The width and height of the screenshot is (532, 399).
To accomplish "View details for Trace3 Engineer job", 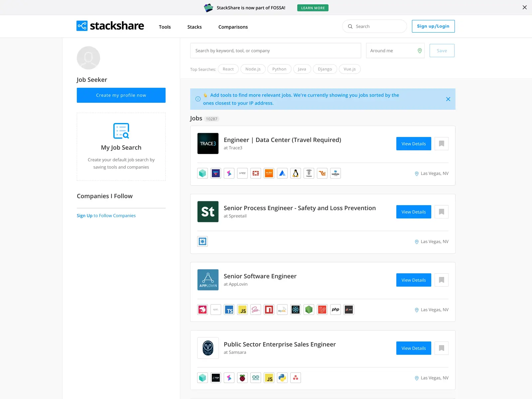I will pos(414,144).
